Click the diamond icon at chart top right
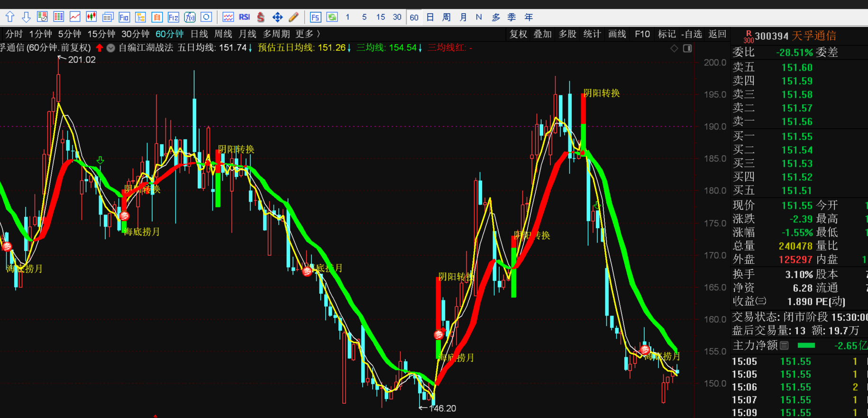The width and height of the screenshot is (868, 418). point(674,48)
